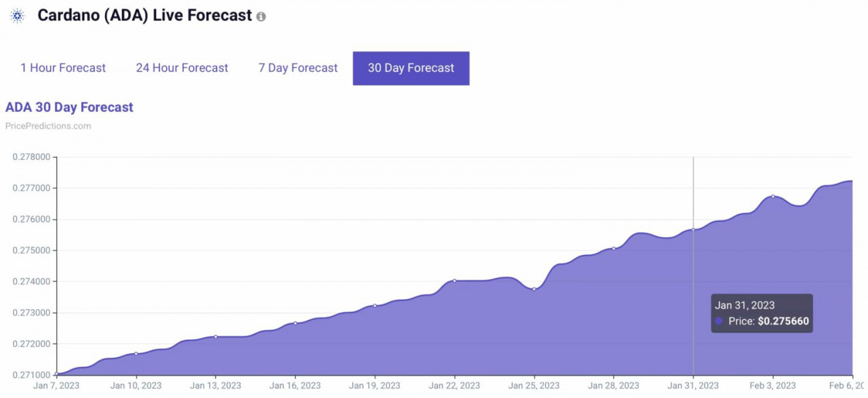The width and height of the screenshot is (868, 398).
Task: Click the Cardano logo icon
Action: click(x=17, y=16)
